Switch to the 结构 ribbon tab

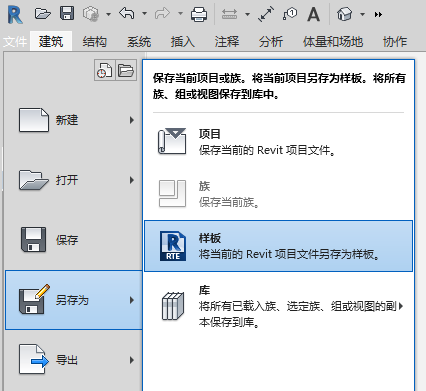coord(95,42)
